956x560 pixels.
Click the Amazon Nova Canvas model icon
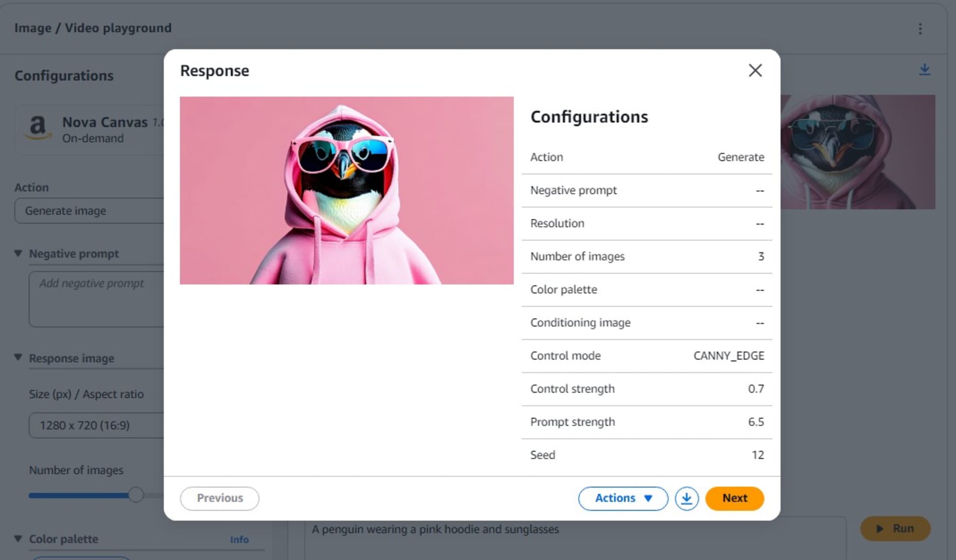coord(37,129)
